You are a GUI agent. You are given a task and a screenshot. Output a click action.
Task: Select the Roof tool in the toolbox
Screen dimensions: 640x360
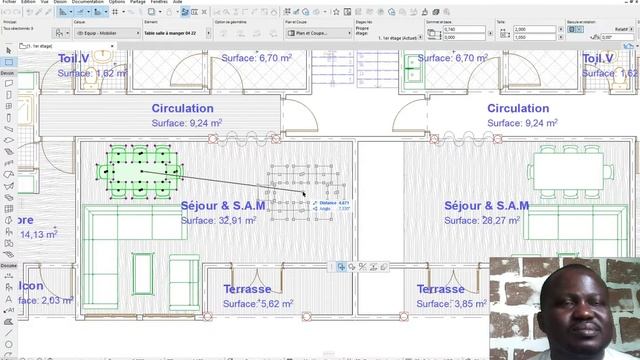point(9,175)
